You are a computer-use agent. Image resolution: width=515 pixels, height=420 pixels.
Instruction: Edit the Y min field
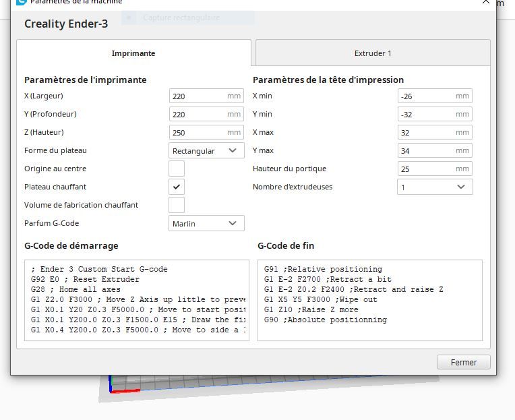point(435,115)
